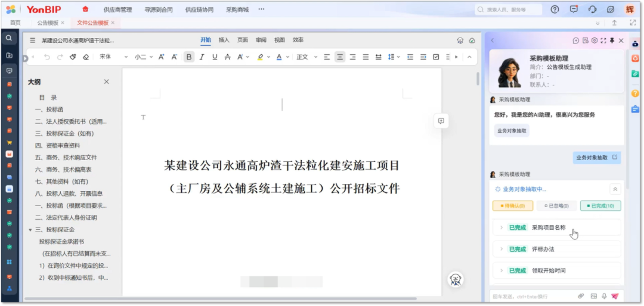This screenshot has height=306, width=644.
Task: Open the 小二 font size dropdown
Action: tap(144, 57)
